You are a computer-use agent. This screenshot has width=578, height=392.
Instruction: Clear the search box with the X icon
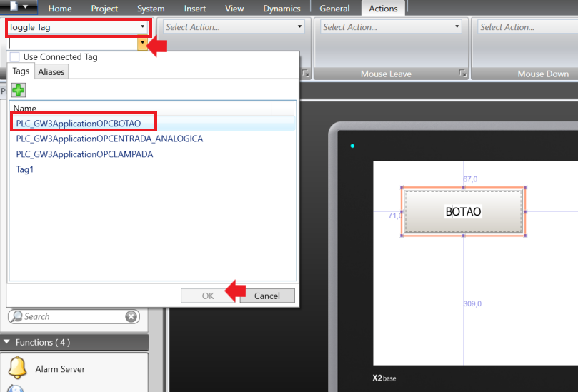(131, 316)
